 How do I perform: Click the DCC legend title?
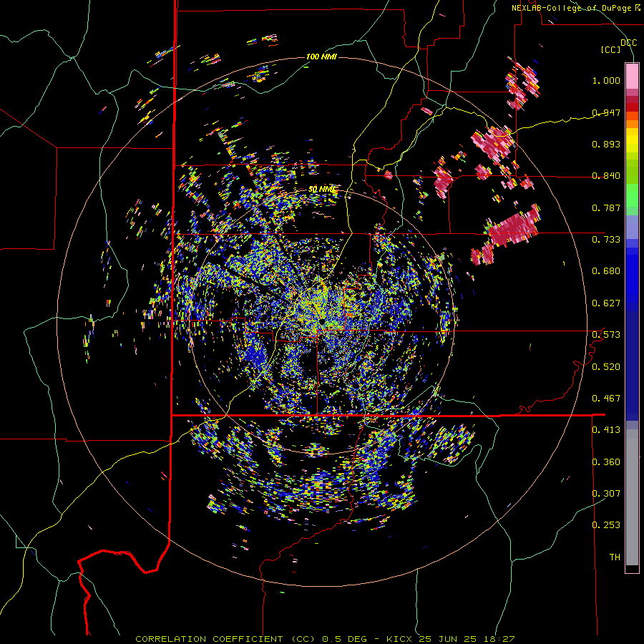[628, 43]
